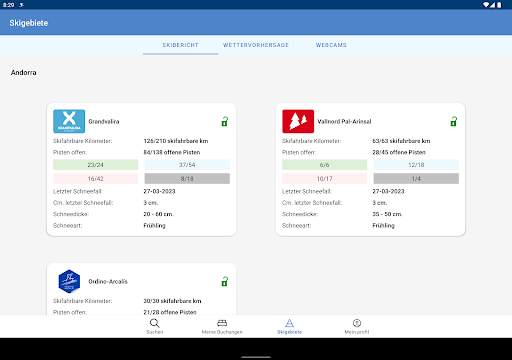
Task: Select Grandvalira green pistes 23/24
Action: coord(95,165)
